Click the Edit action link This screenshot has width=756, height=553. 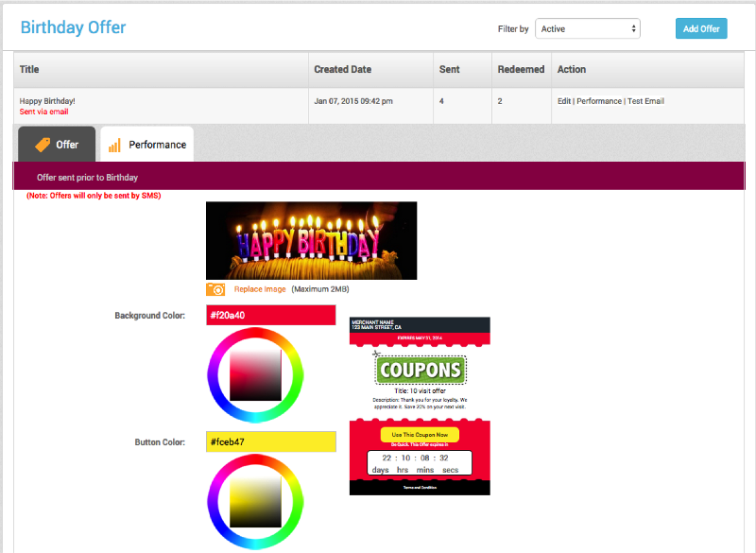pyautogui.click(x=564, y=101)
